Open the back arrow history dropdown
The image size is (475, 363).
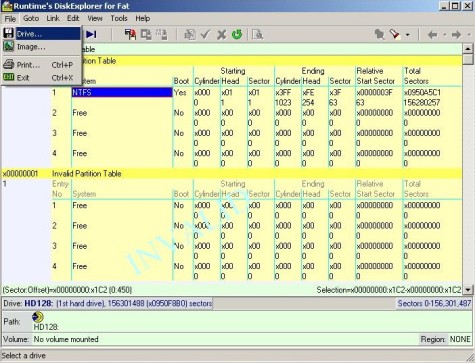pyautogui.click(x=444, y=35)
